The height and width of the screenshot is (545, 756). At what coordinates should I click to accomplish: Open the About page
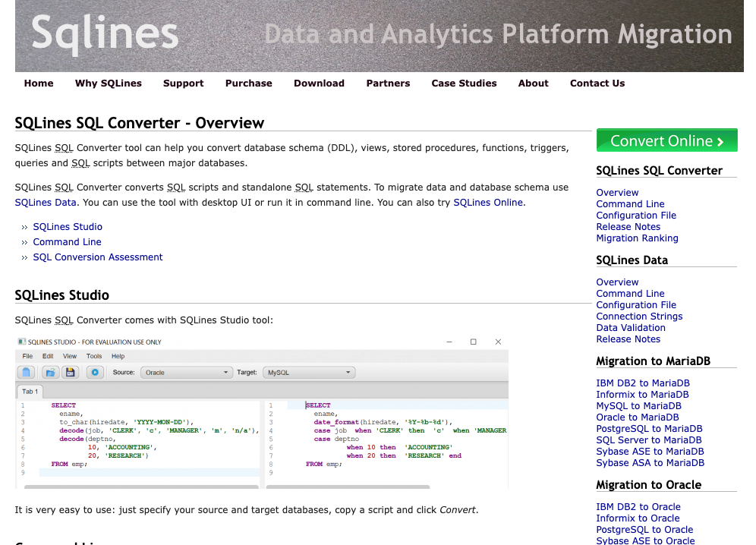tap(534, 83)
